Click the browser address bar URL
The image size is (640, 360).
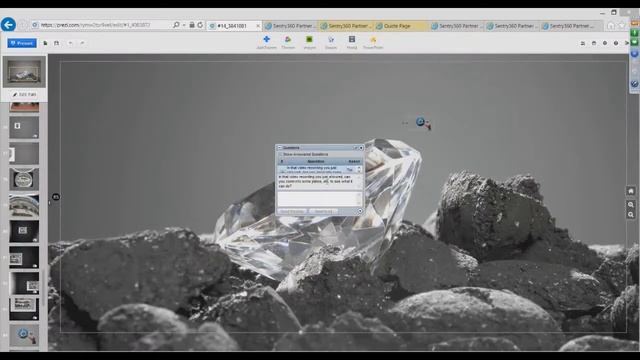click(96, 25)
